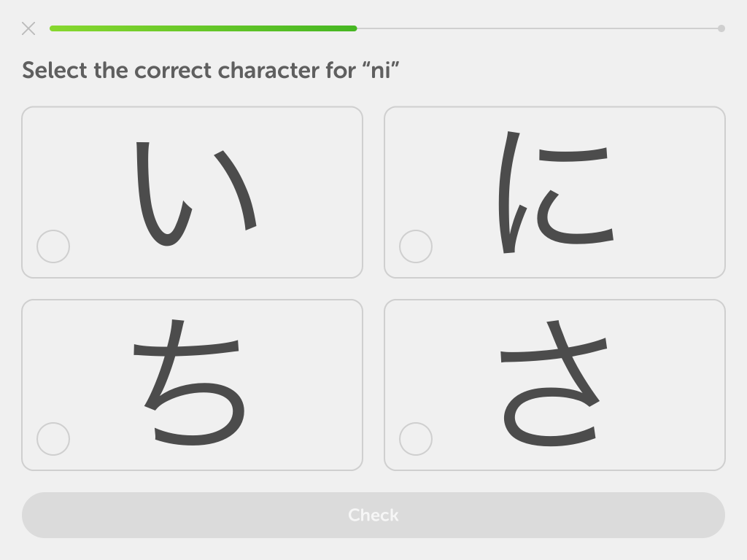Select the radio circle in the ち card

(53, 438)
